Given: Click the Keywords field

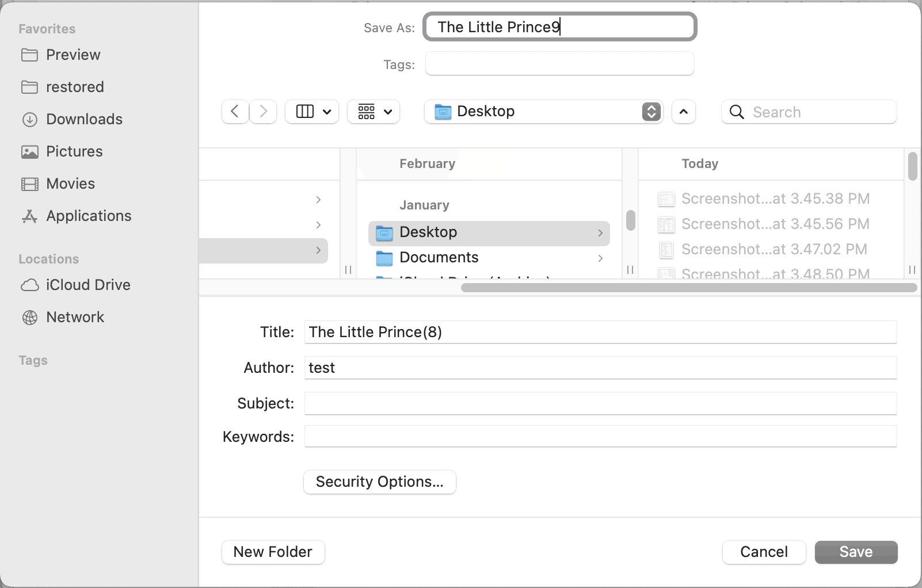Looking at the screenshot, I should tap(600, 436).
